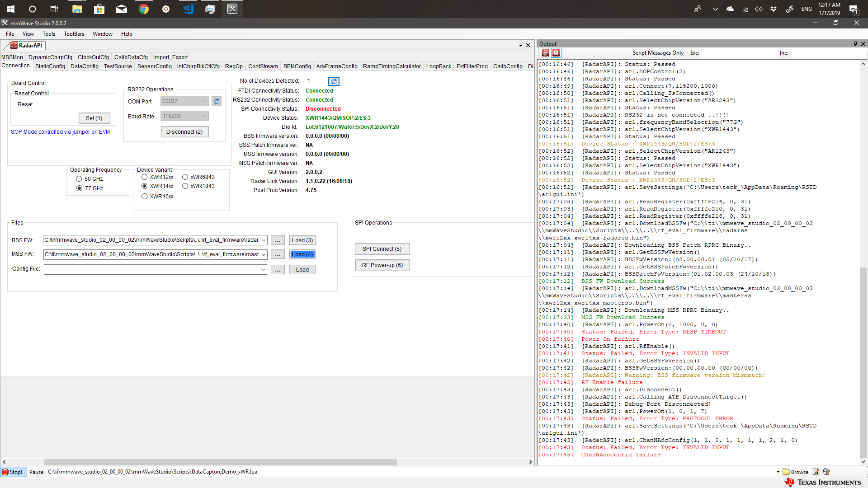Click the clear output trash icon

[x=546, y=53]
